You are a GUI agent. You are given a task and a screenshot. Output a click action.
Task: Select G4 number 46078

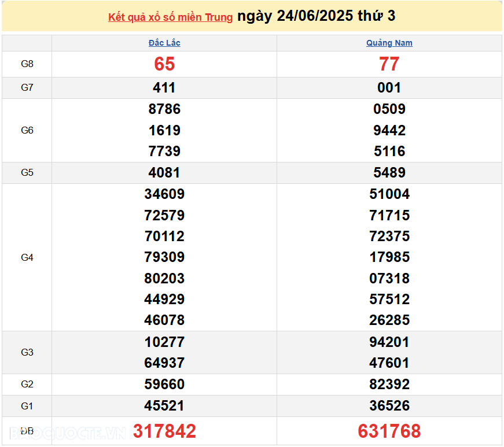tap(164, 320)
